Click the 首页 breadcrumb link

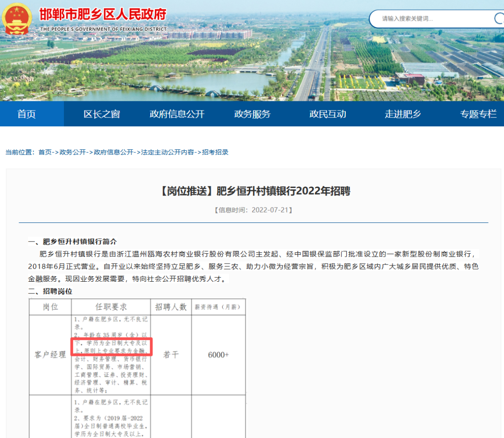[45, 153]
